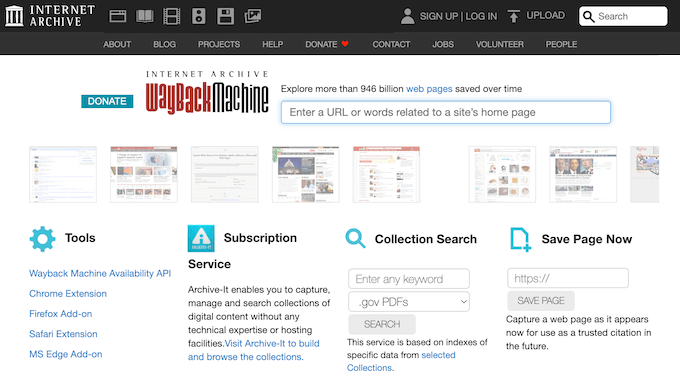Click the upload arrow icon
This screenshot has width=680, height=384.
point(513,16)
